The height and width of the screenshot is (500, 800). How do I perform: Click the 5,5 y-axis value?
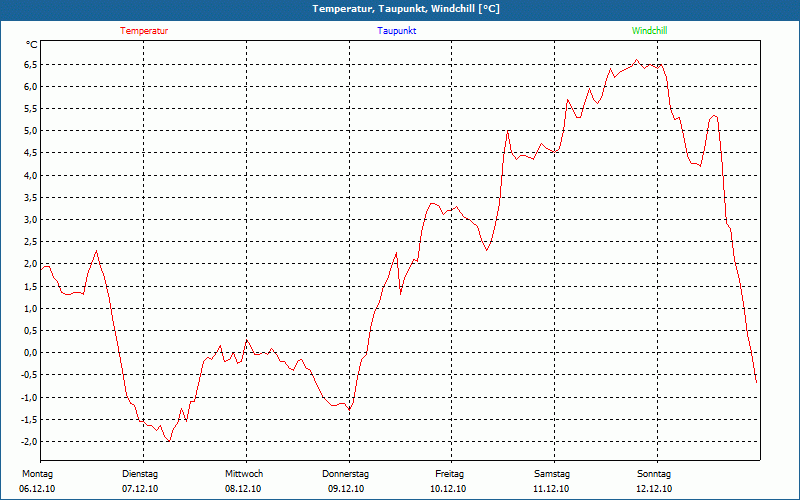(x=30, y=109)
